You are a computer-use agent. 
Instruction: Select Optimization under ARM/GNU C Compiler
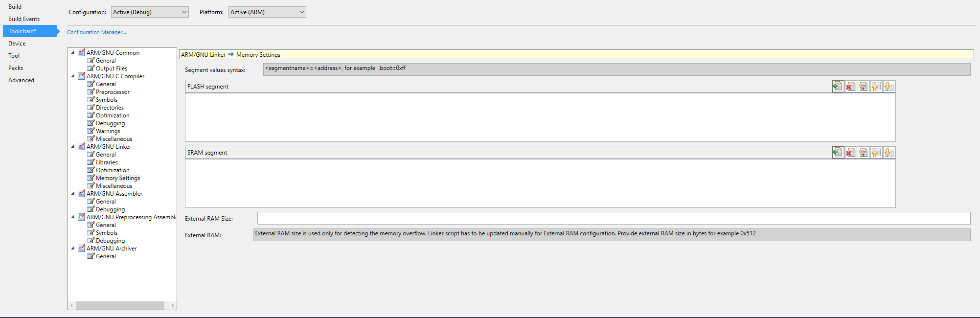point(113,115)
